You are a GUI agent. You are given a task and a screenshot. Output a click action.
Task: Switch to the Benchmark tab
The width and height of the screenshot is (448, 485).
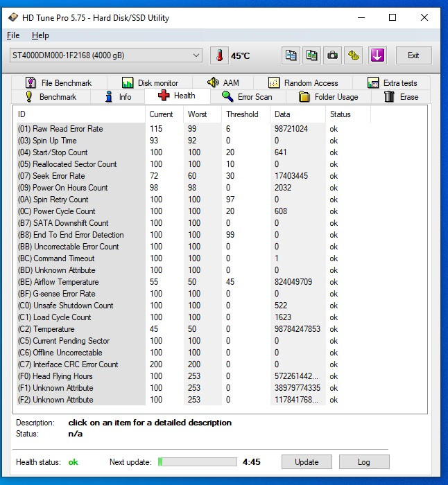(50, 97)
